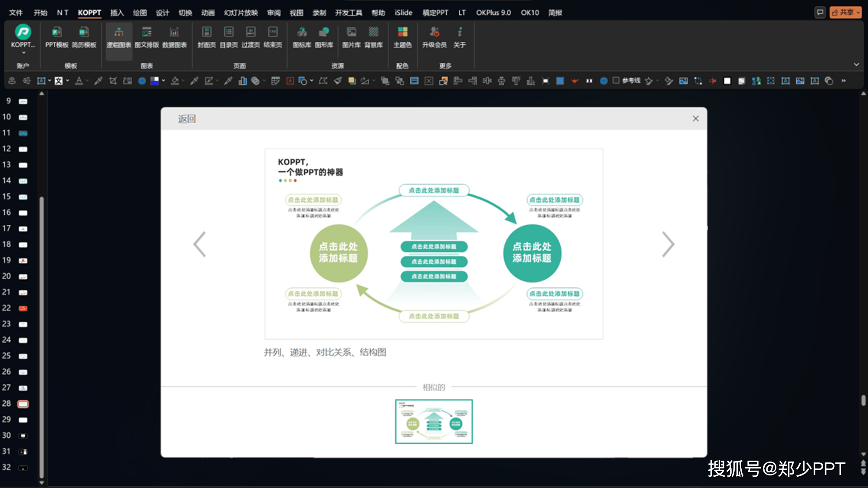Click the crop tool in quick toolbar
The height and width of the screenshot is (488, 868).
113,81
